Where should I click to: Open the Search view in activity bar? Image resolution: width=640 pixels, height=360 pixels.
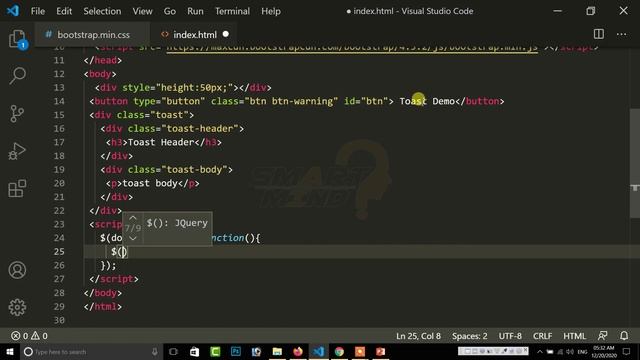(17, 76)
